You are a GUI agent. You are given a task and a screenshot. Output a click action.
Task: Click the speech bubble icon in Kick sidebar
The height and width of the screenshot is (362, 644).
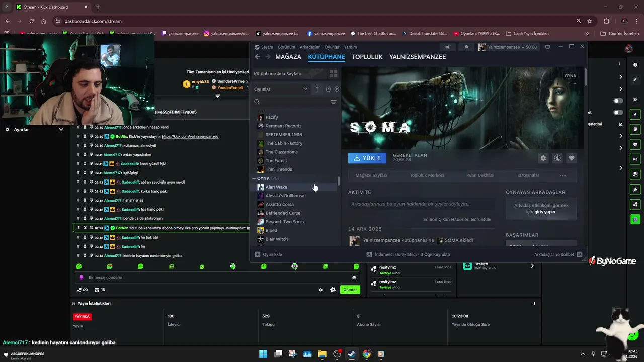635,144
